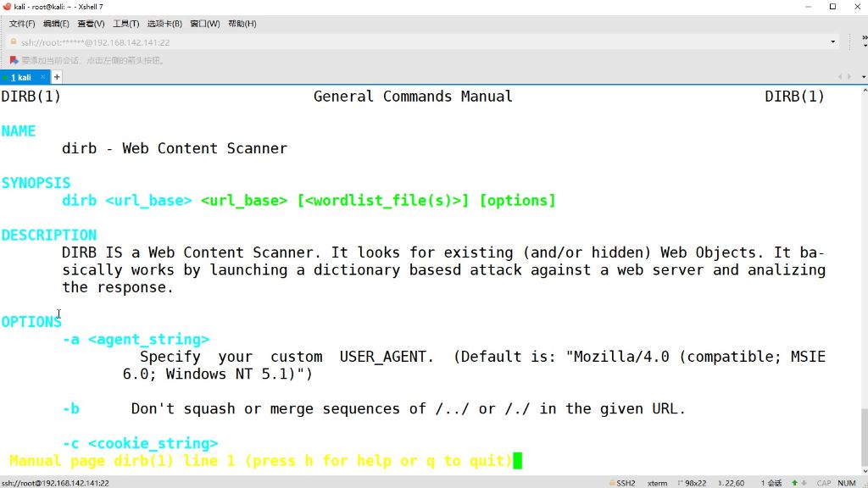
Task: Click the red bookmark flag icon
Action: coord(14,60)
